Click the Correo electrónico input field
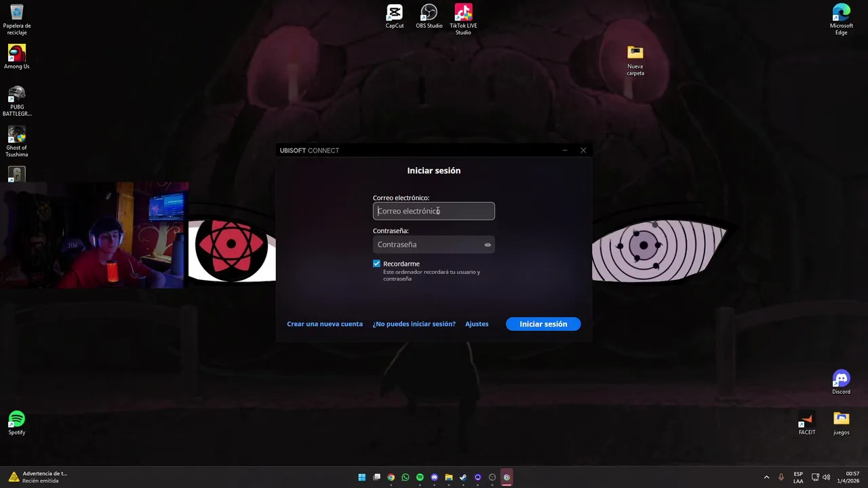 [x=434, y=211]
